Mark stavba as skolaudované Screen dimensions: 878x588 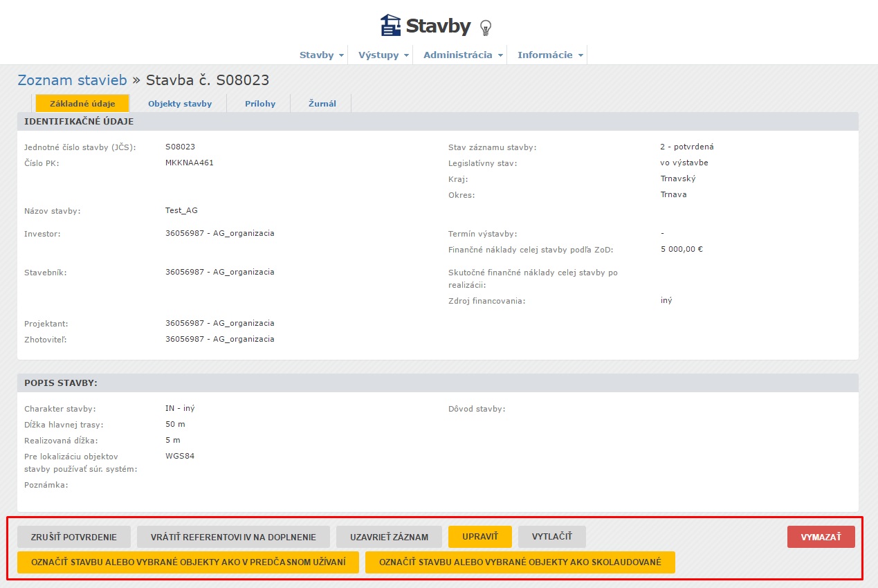pos(520,562)
